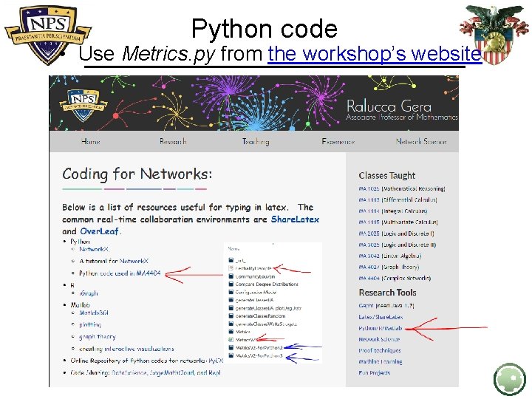This screenshot has height=399, width=532.
Task: Open the folder icon beside CommunityLouvain
Action: click(x=231, y=276)
